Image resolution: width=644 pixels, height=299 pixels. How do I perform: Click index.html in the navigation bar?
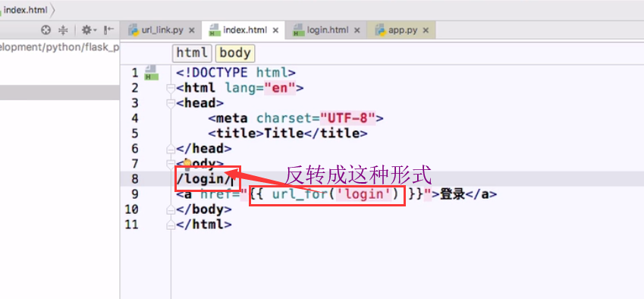coord(24,10)
